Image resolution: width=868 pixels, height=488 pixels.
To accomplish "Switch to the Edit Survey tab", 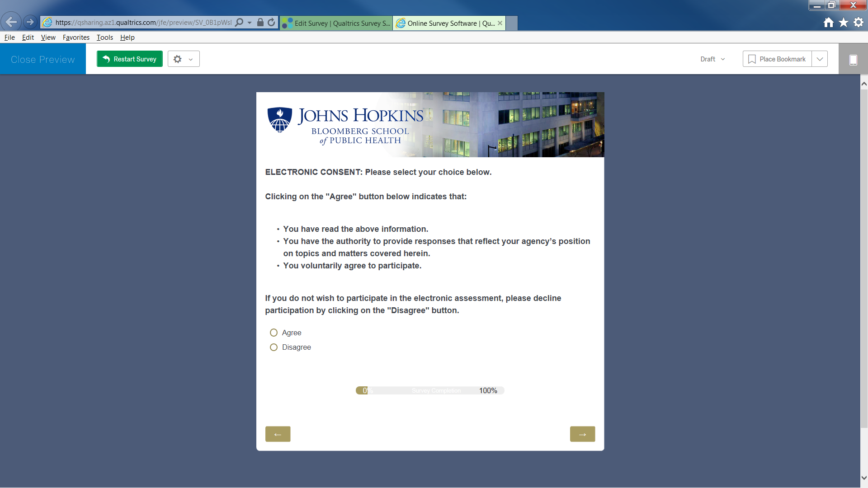I will coord(336,23).
